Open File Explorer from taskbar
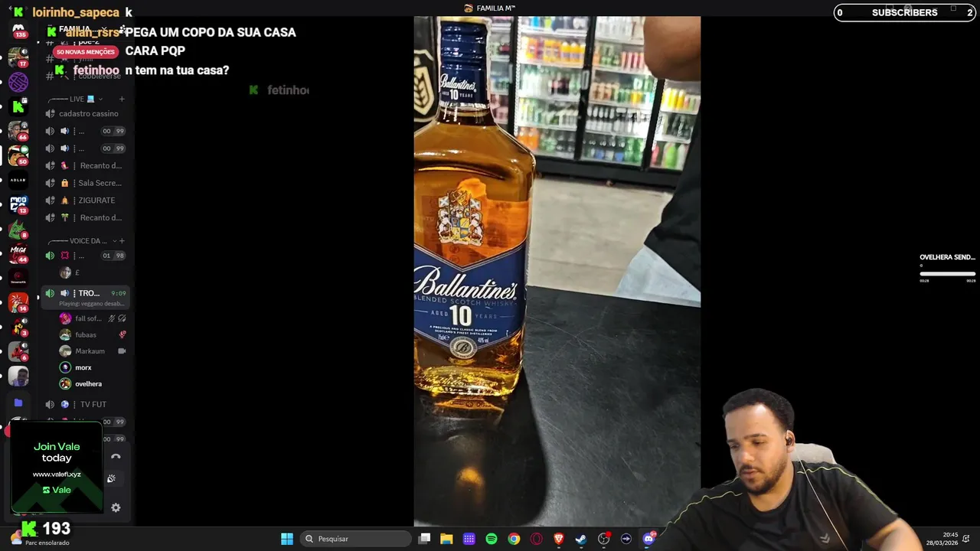The height and width of the screenshot is (551, 980). click(446, 539)
